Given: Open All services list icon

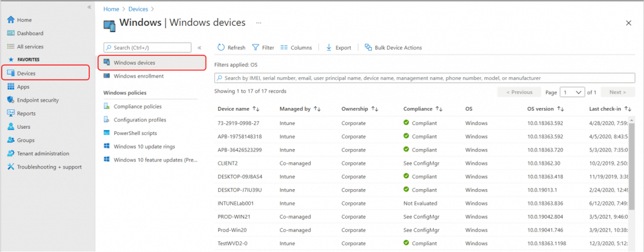Looking at the screenshot, I should tap(11, 47).
